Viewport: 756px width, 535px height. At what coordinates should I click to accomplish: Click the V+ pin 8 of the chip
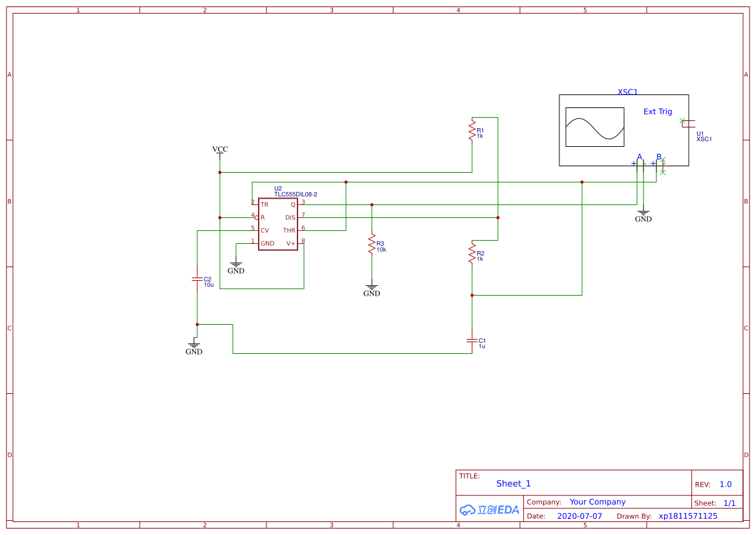pyautogui.click(x=302, y=243)
